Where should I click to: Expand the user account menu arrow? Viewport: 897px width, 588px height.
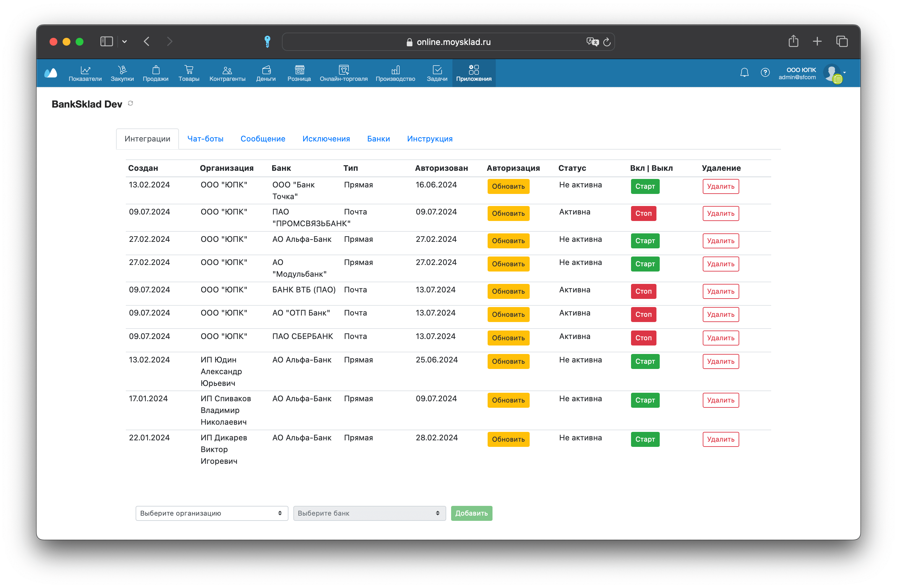[845, 72]
